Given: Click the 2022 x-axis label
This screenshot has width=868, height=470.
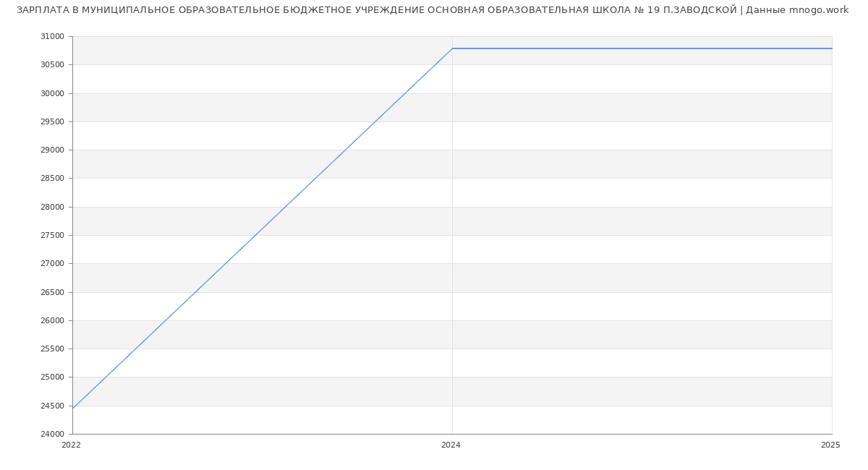Looking at the screenshot, I should pyautogui.click(x=72, y=445).
